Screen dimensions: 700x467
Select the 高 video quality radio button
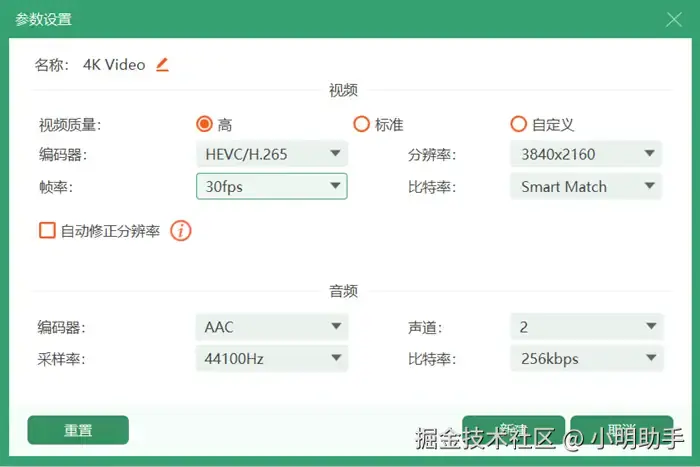tap(204, 124)
